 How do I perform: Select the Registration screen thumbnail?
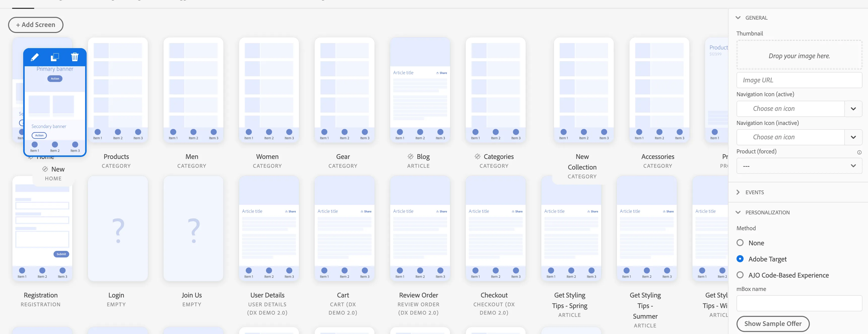tap(42, 228)
